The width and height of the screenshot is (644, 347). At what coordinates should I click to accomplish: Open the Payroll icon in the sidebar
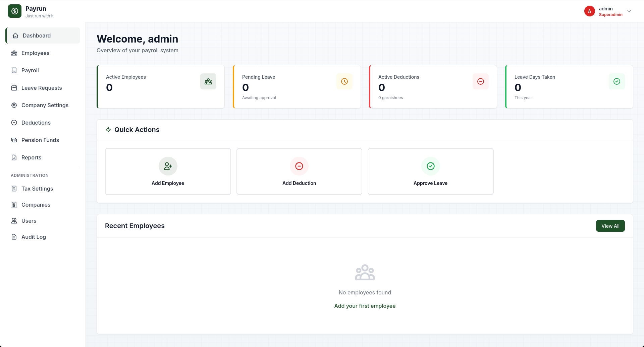tap(14, 70)
